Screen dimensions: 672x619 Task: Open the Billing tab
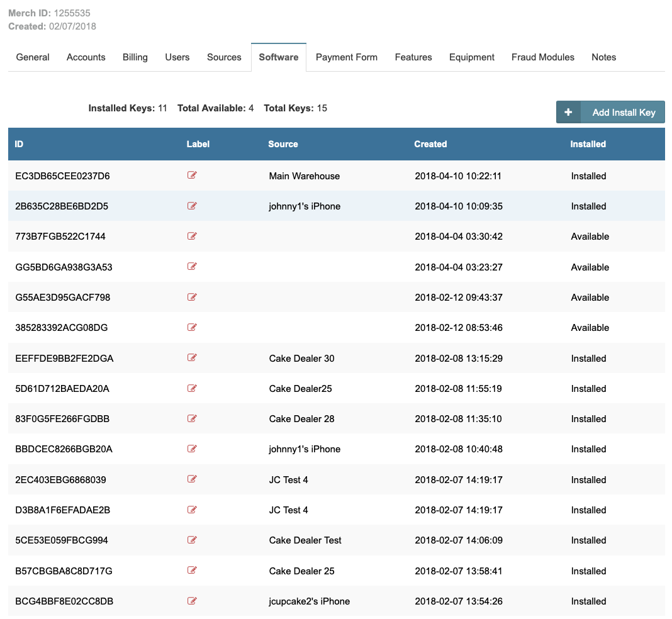coord(135,57)
